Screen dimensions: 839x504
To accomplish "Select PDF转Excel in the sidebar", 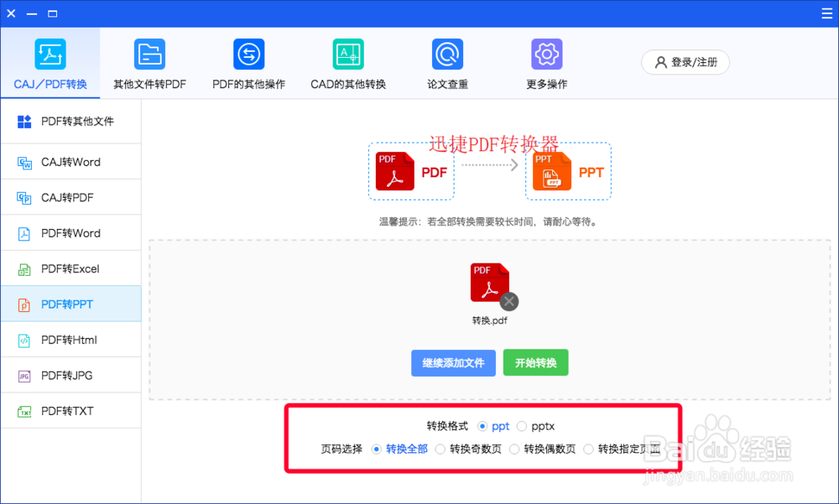I will 70,268.
